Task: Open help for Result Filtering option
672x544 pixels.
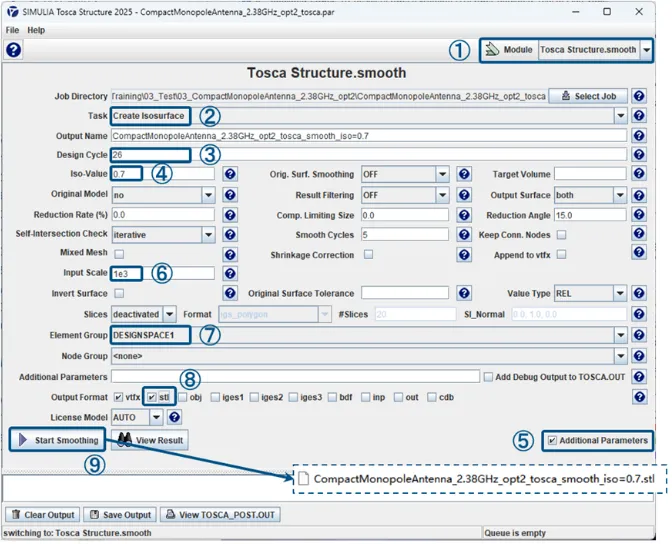Action: click(464, 195)
